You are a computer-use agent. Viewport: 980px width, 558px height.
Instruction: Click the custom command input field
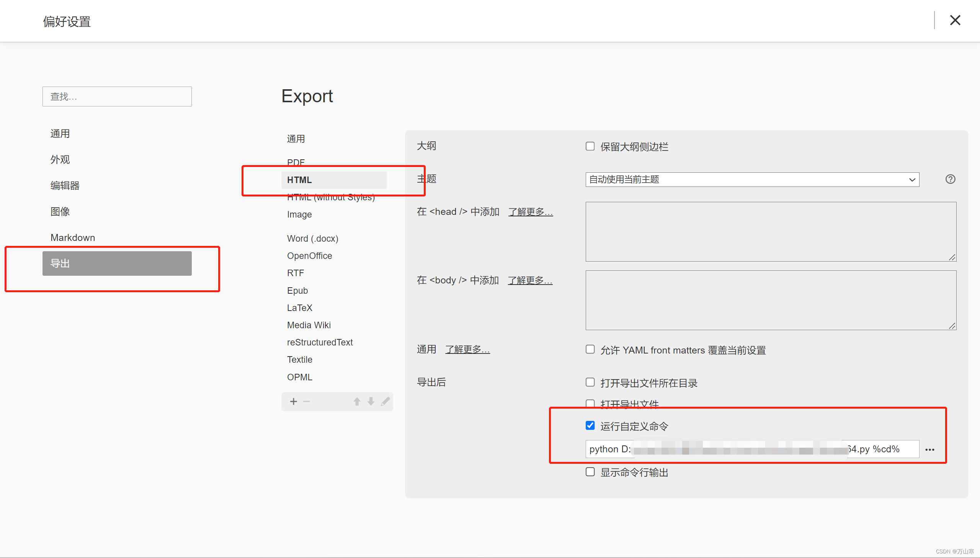(752, 449)
